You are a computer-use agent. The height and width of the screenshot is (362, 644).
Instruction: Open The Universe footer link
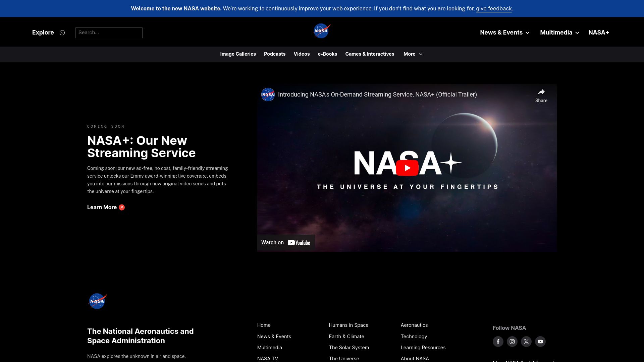[344, 359]
